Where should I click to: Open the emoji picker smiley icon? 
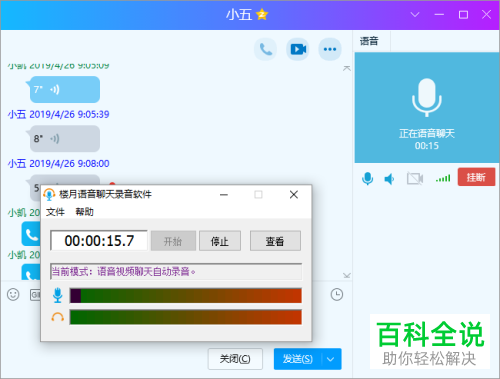[x=13, y=295]
